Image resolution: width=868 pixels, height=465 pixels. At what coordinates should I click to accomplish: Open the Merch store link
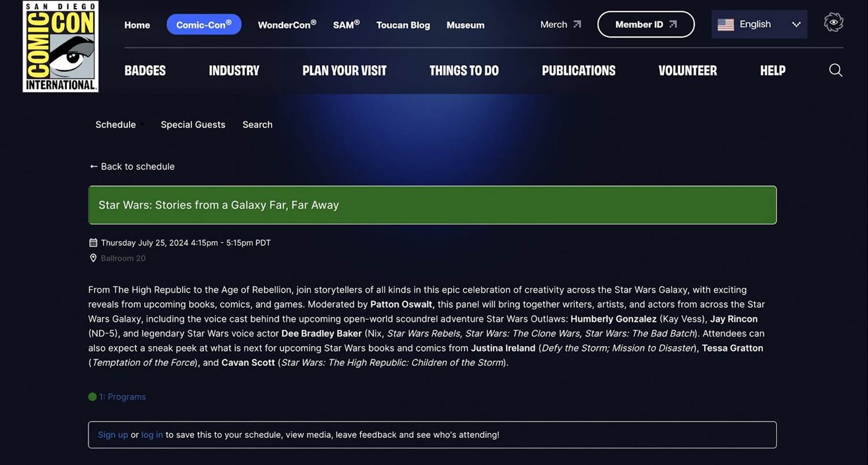click(560, 24)
